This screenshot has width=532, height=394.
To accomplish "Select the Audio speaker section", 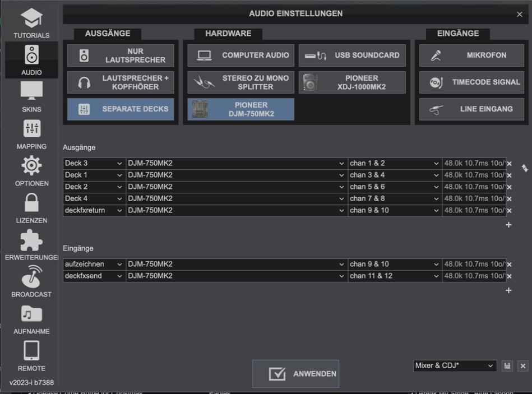I will 31,60.
